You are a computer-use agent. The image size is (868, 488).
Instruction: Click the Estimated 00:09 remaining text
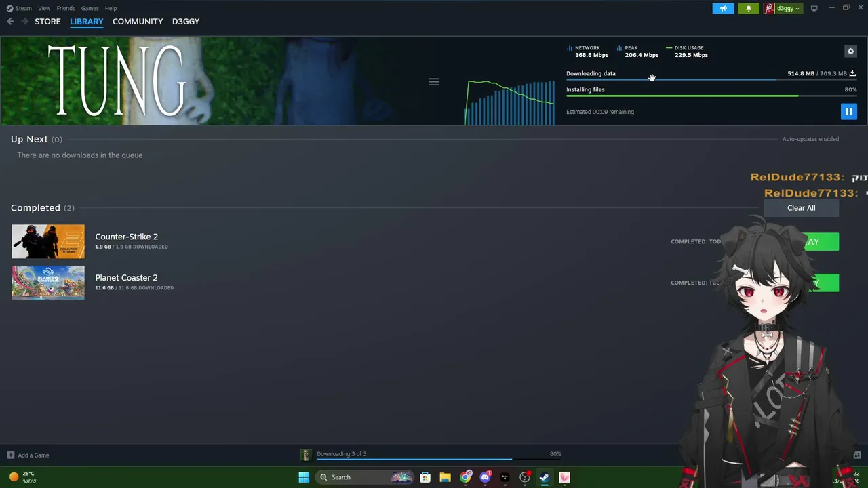pos(600,112)
